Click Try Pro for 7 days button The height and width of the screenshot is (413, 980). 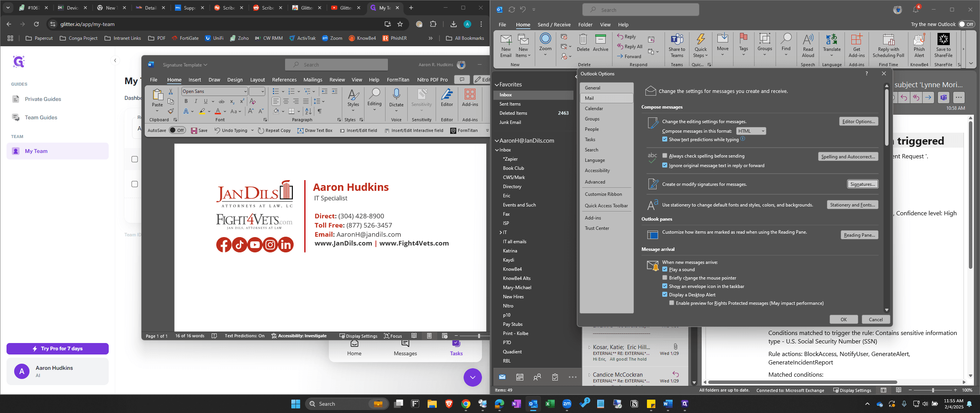[x=57, y=348]
